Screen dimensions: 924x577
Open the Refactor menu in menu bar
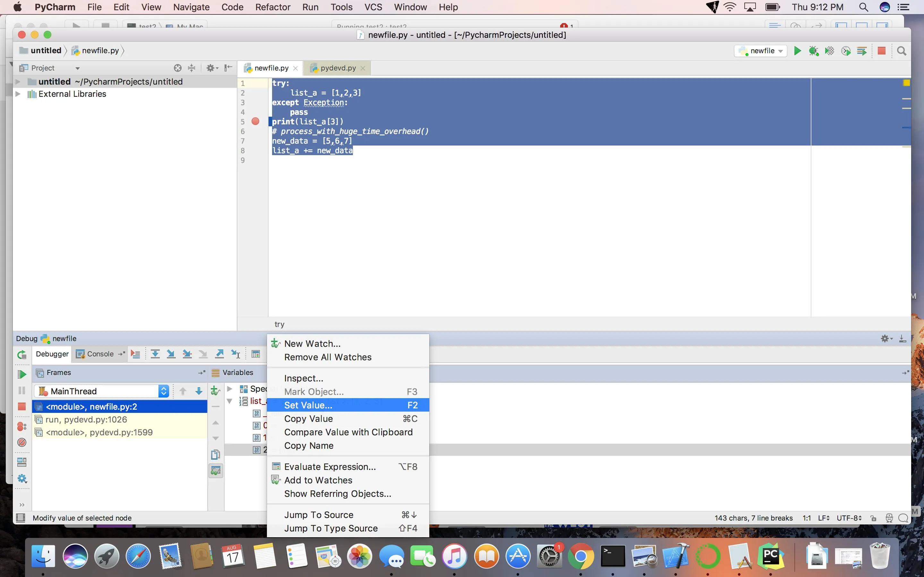tap(273, 7)
